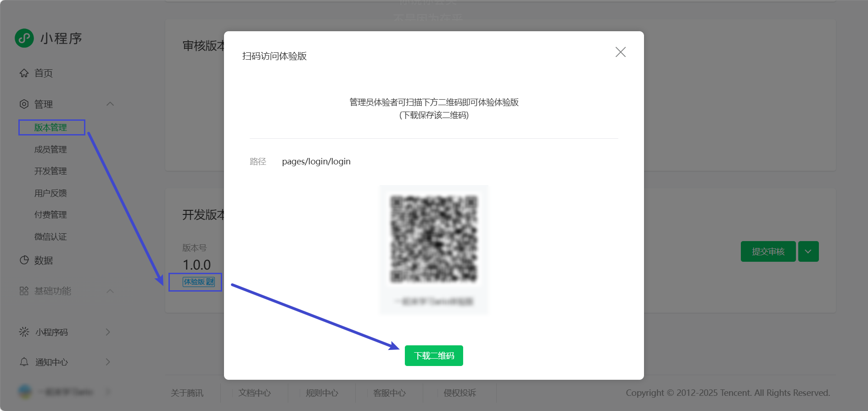
Task: Open 微信认证 menu item
Action: [50, 237]
